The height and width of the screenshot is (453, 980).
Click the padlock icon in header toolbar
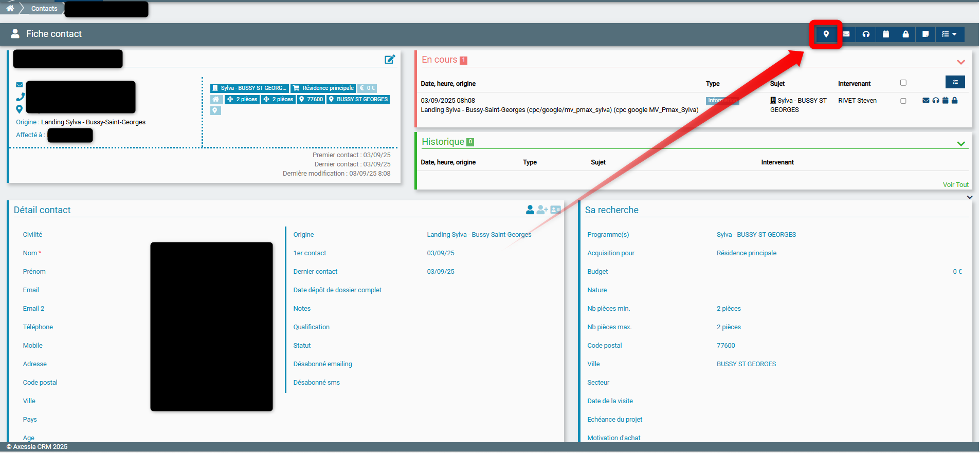pos(905,34)
